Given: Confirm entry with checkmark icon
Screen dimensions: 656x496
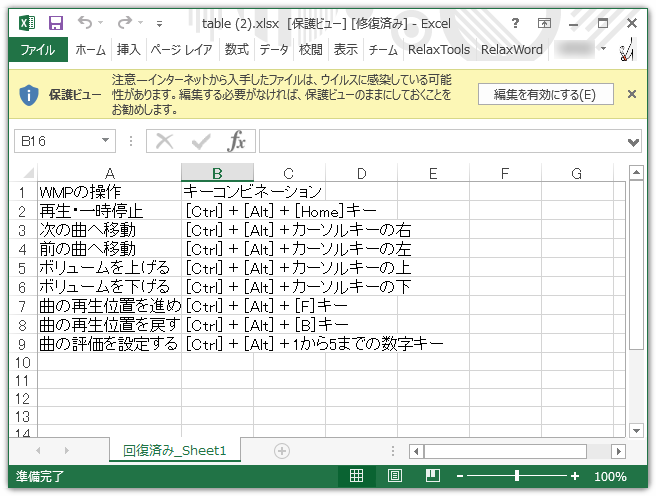Looking at the screenshot, I should (x=201, y=141).
